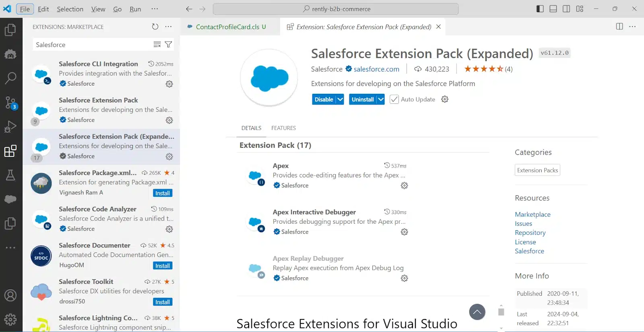
Task: Select the Extension Packs category tag
Action: coord(537,170)
